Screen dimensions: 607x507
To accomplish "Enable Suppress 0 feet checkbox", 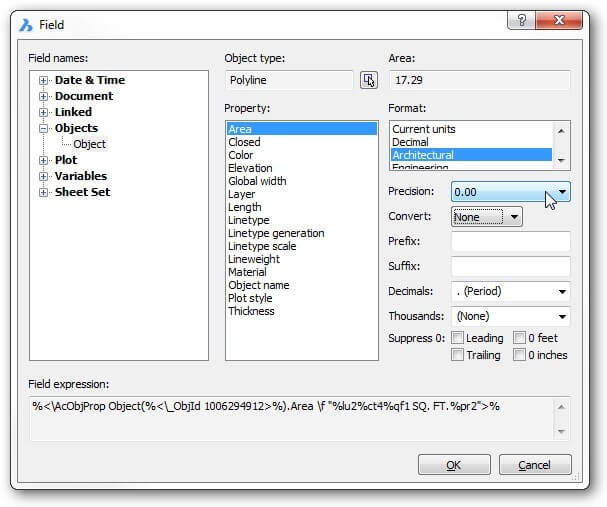I will pos(519,338).
